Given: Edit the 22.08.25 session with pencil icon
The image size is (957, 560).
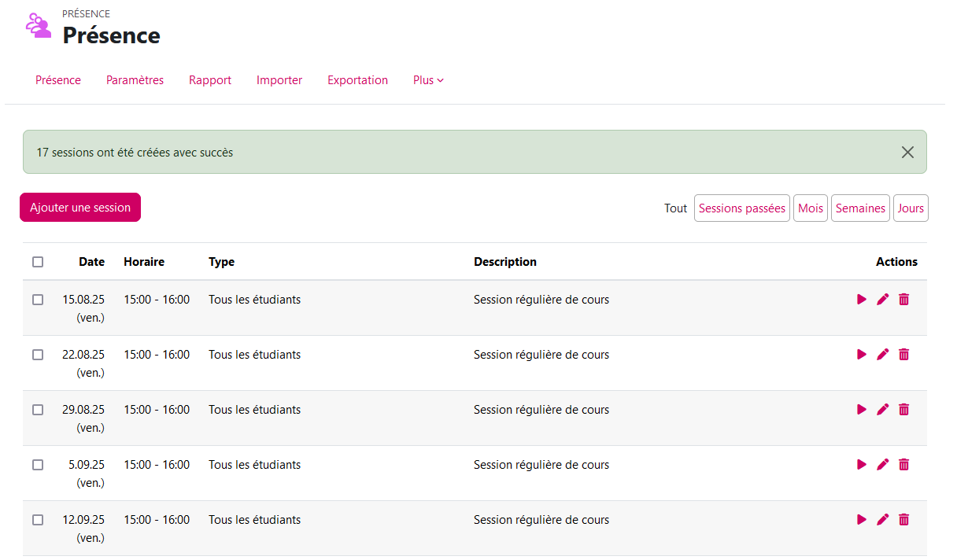Looking at the screenshot, I should [882, 355].
